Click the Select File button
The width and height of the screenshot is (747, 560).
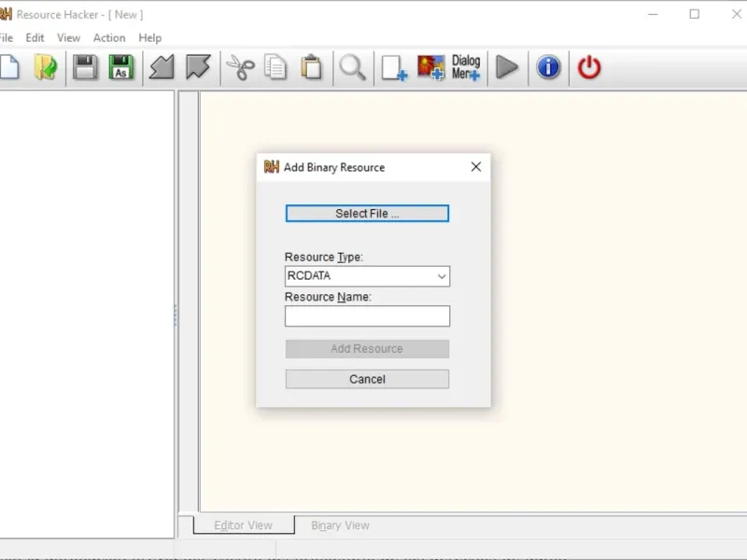(367, 214)
